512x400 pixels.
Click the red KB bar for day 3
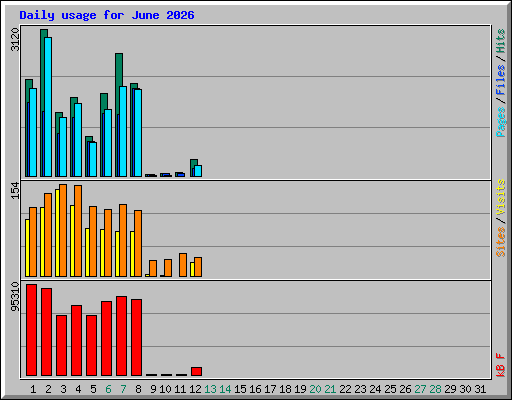click(61, 345)
